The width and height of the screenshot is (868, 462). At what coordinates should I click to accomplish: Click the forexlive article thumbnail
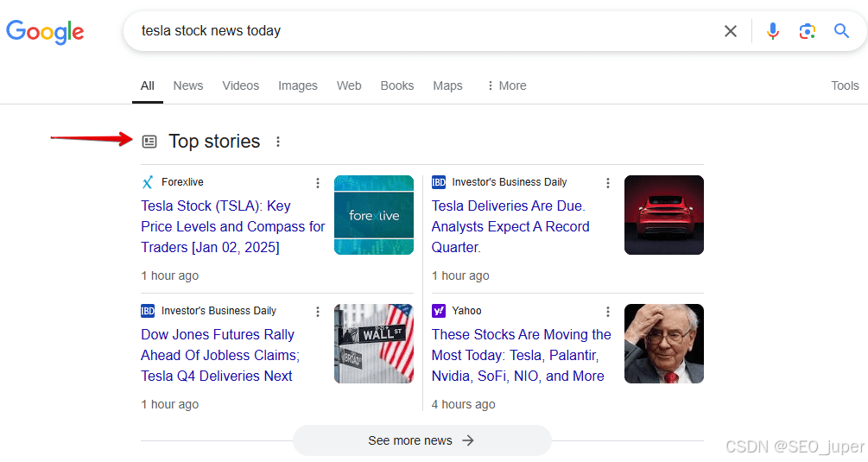coord(374,215)
